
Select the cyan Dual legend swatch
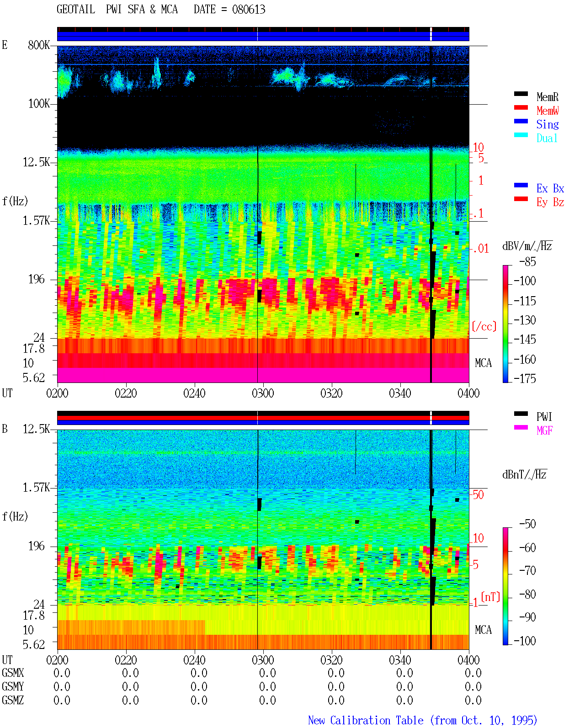pyautogui.click(x=521, y=135)
